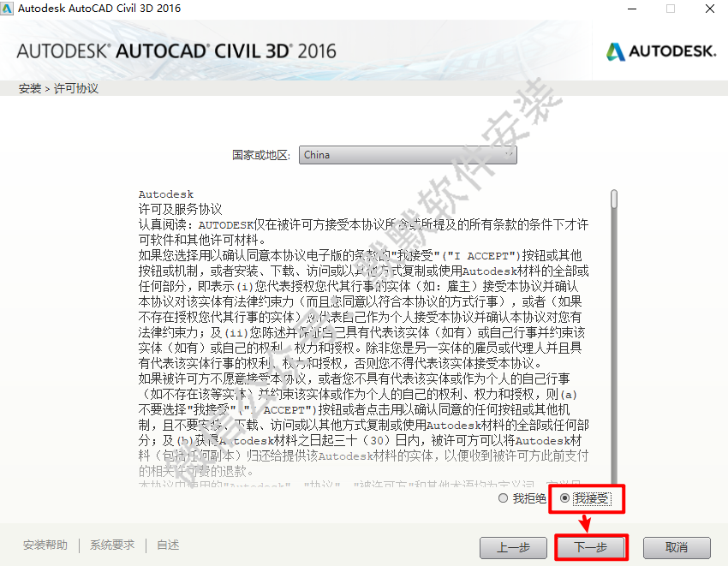Open the 系统要求 link

(x=112, y=545)
